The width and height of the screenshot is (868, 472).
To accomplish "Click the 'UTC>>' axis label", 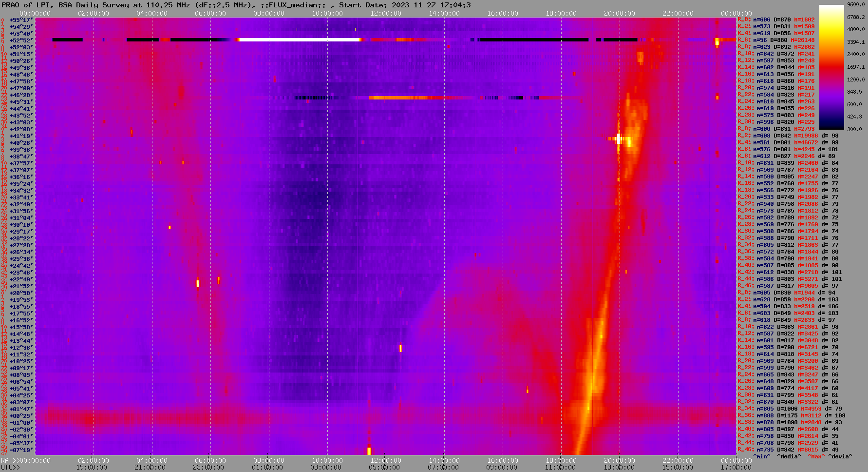I will pyautogui.click(x=10, y=467).
